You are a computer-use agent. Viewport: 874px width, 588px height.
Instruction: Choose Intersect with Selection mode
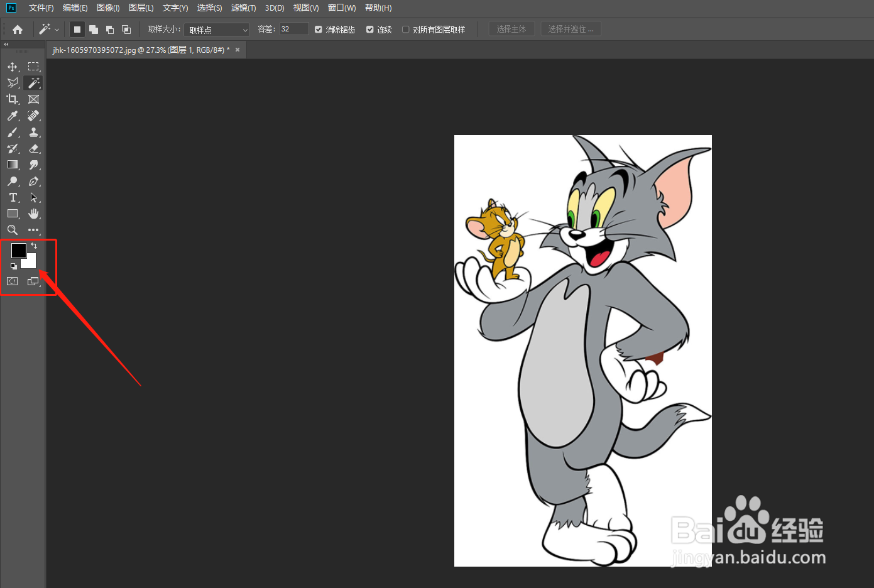pyautogui.click(x=126, y=30)
